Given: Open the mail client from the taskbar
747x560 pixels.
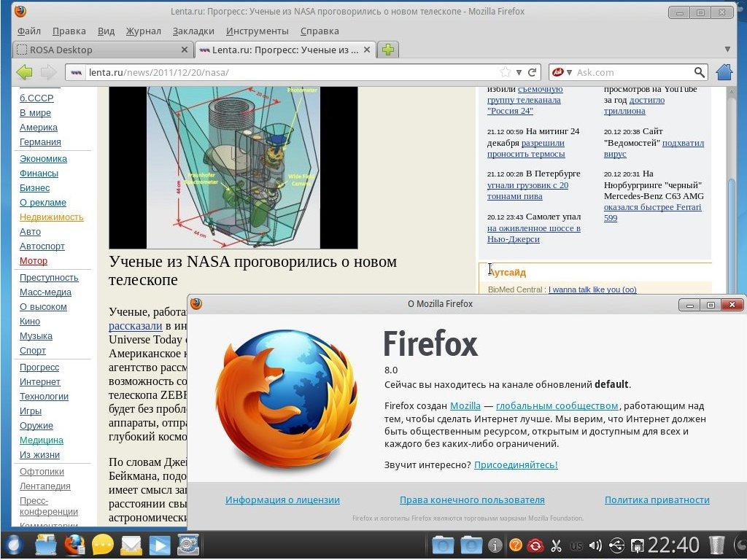Looking at the screenshot, I should point(131,545).
